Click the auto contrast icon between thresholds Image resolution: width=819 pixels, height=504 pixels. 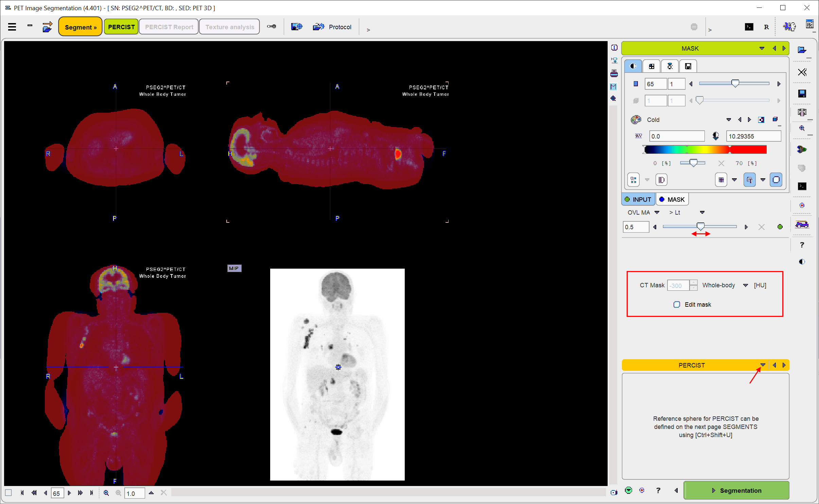click(x=715, y=136)
